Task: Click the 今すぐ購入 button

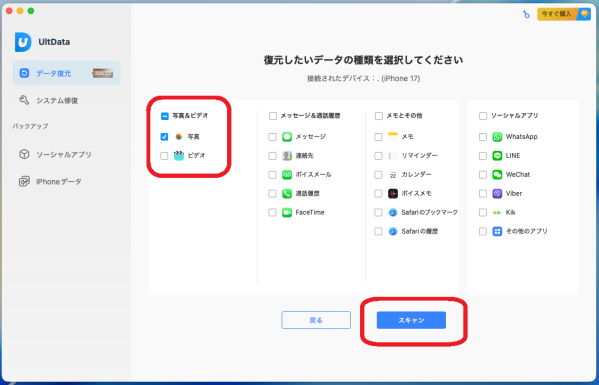Action: point(564,14)
